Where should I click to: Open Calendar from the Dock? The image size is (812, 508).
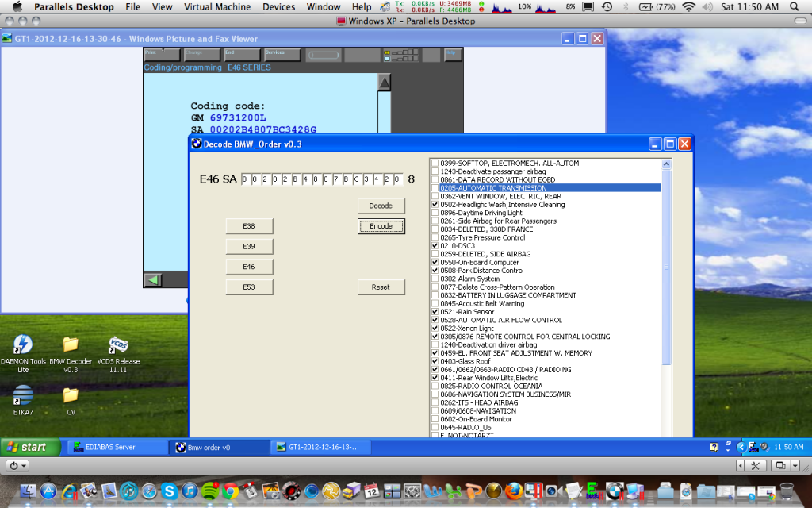[x=372, y=490]
